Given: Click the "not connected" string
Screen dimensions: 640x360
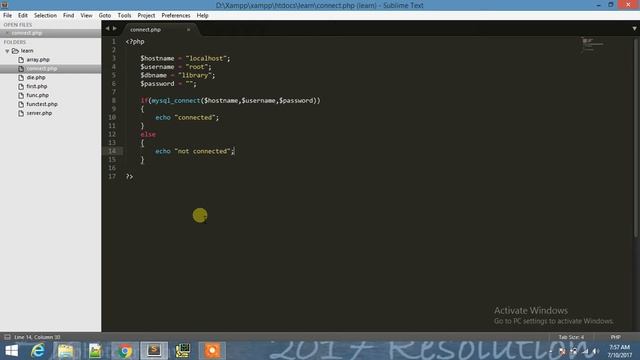Looking at the screenshot, I should click(202, 151).
